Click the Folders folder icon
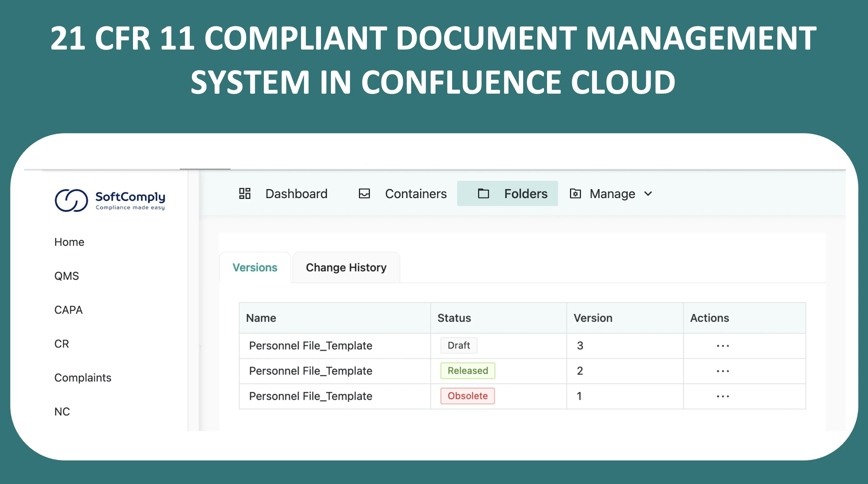The width and height of the screenshot is (868, 484). [483, 194]
